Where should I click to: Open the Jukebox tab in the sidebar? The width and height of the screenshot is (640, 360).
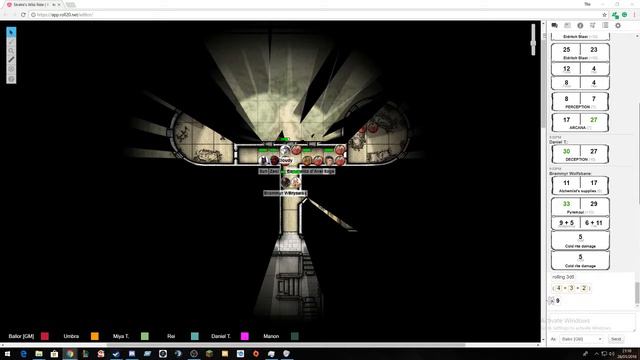[x=593, y=25]
